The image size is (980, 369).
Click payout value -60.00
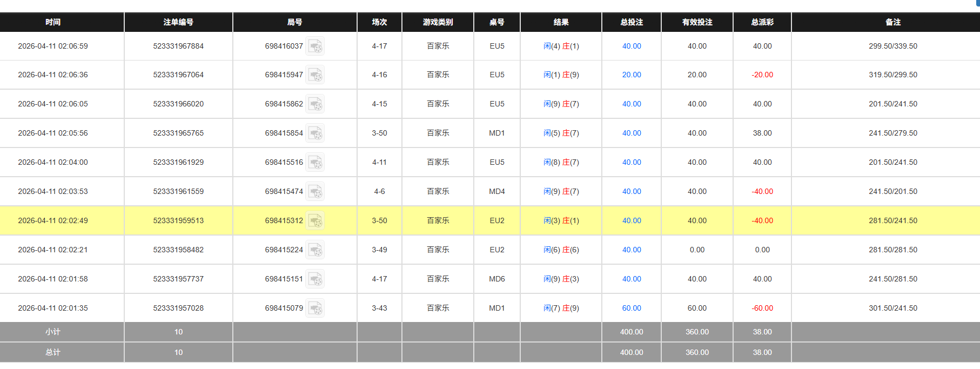pos(762,308)
